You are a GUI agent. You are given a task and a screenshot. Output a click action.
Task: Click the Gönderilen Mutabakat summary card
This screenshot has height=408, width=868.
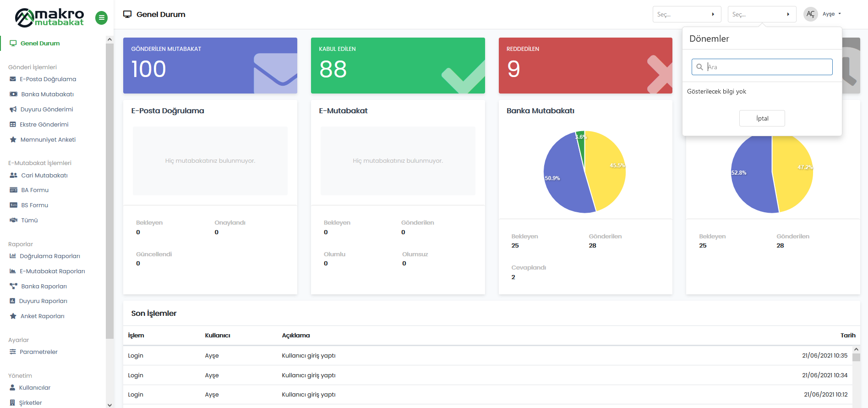[210, 66]
